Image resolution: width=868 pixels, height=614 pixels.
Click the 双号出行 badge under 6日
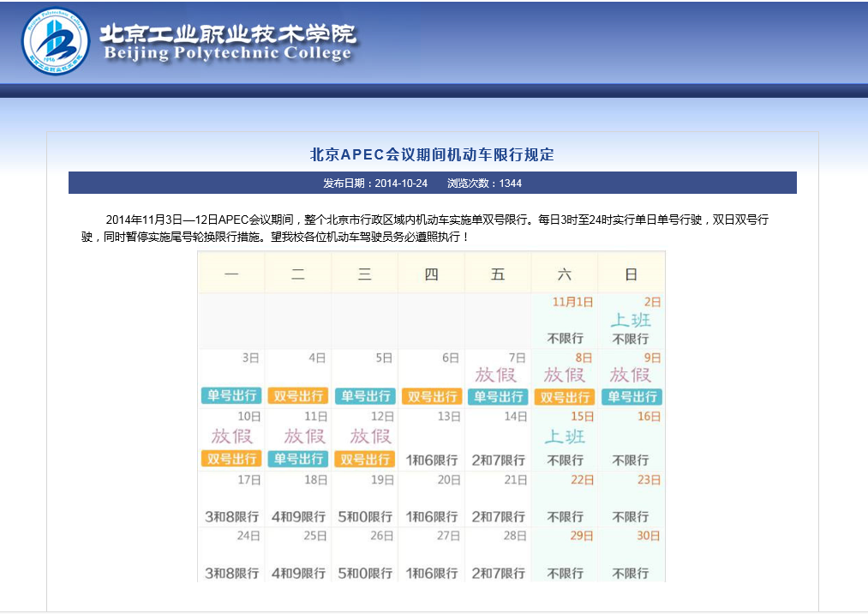coord(432,396)
